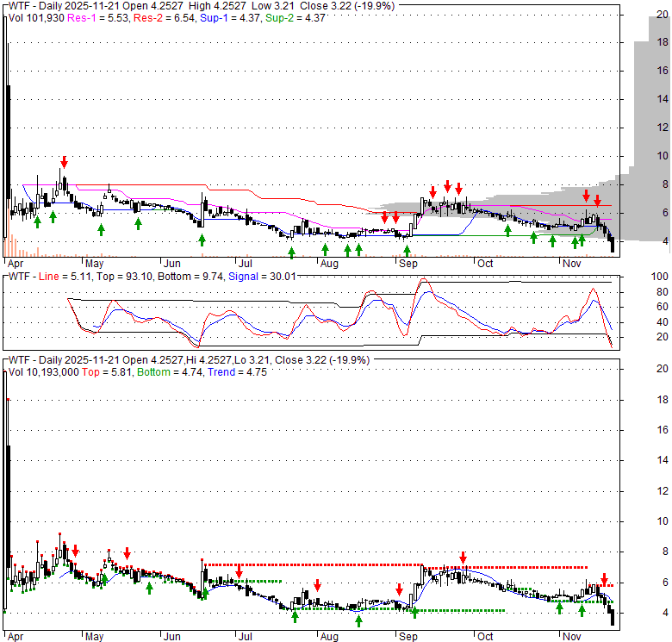Click the May red sell arrow, lower chart
The width and height of the screenshot is (672, 642).
(127, 553)
